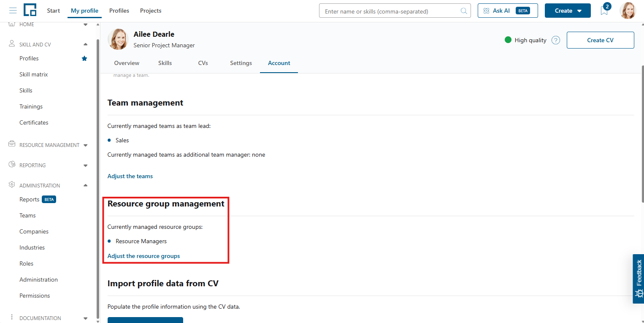Open the bookmarks icon with badge 2

coord(605,10)
